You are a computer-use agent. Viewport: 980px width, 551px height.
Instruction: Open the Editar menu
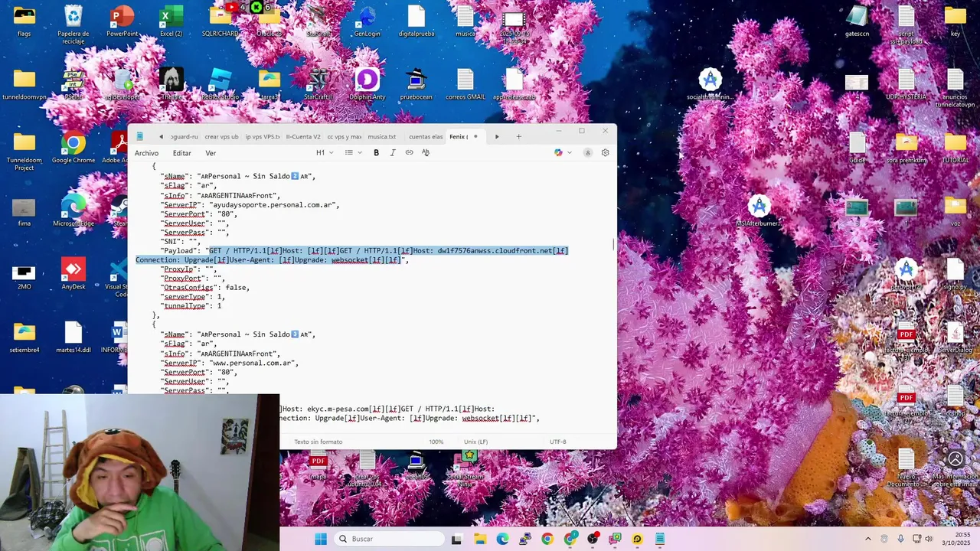tap(181, 153)
